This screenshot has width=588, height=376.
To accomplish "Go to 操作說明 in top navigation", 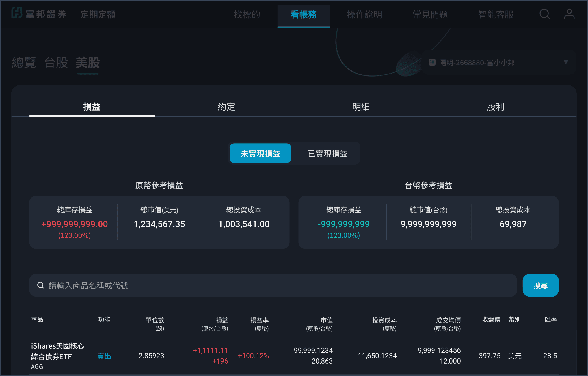I will pos(364,14).
